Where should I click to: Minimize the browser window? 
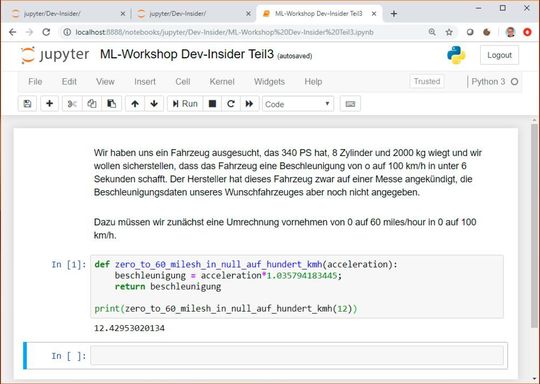(479, 8)
